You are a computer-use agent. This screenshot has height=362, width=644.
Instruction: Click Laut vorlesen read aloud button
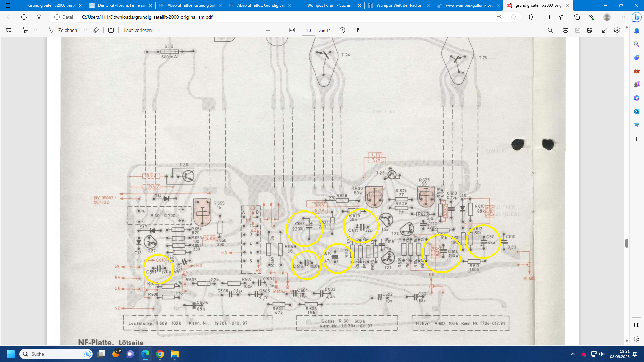[x=138, y=30]
